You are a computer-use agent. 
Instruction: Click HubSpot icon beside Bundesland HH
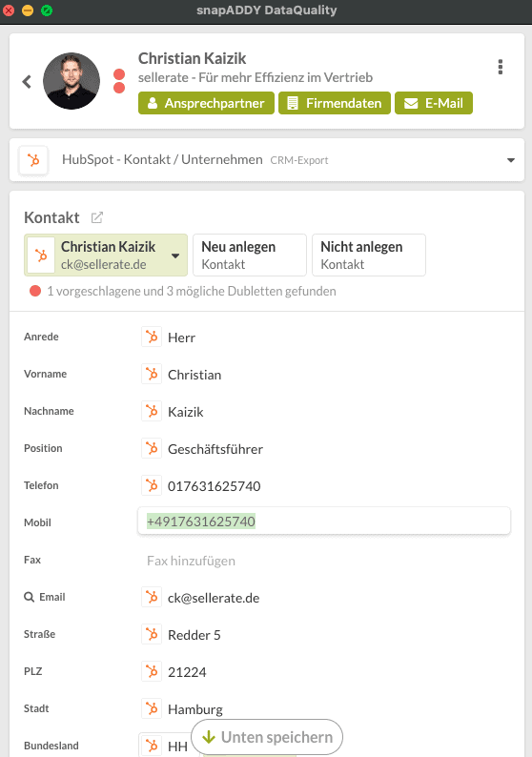click(152, 746)
